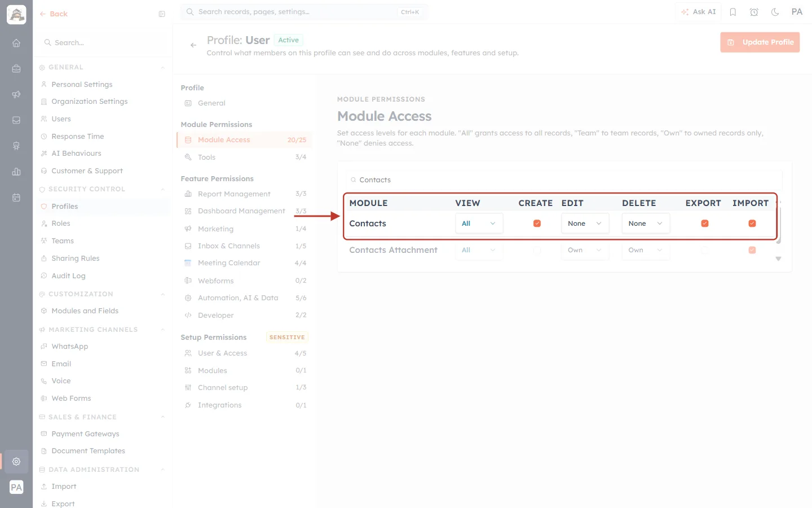
Task: Open the View dropdown for Contacts
Action: coord(479,224)
